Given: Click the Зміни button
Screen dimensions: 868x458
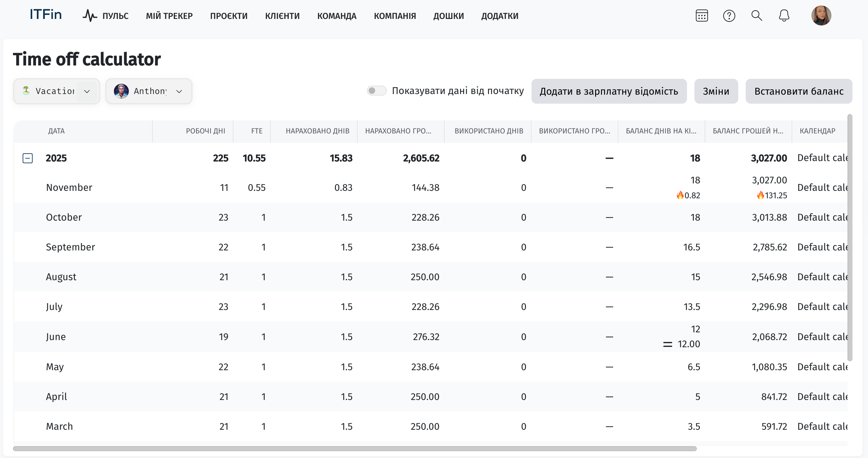Looking at the screenshot, I should 716,91.
